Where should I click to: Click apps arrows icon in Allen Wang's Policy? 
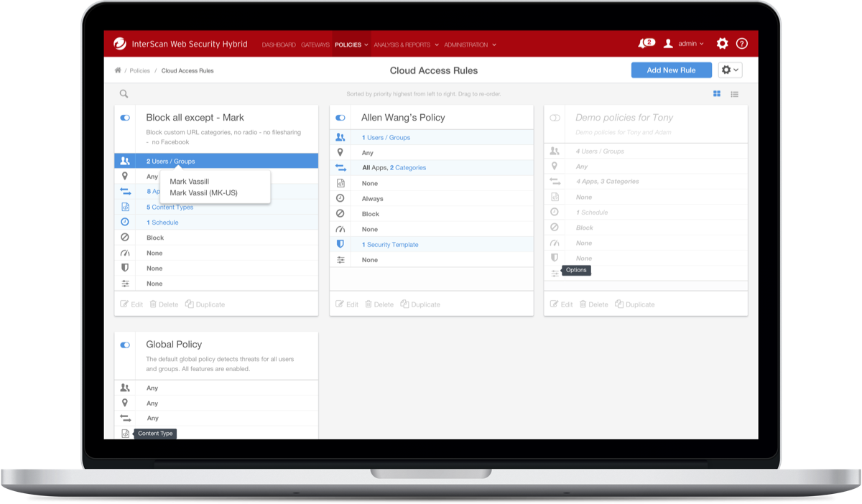tap(340, 167)
